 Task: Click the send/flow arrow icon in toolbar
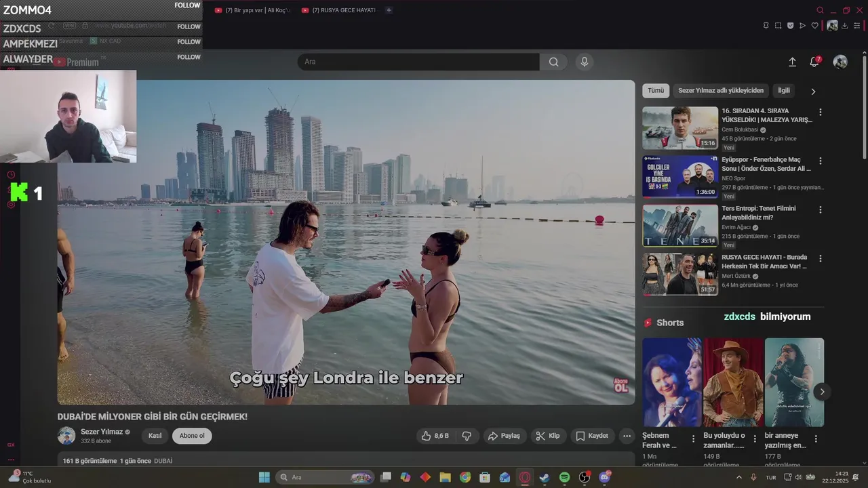(x=802, y=26)
